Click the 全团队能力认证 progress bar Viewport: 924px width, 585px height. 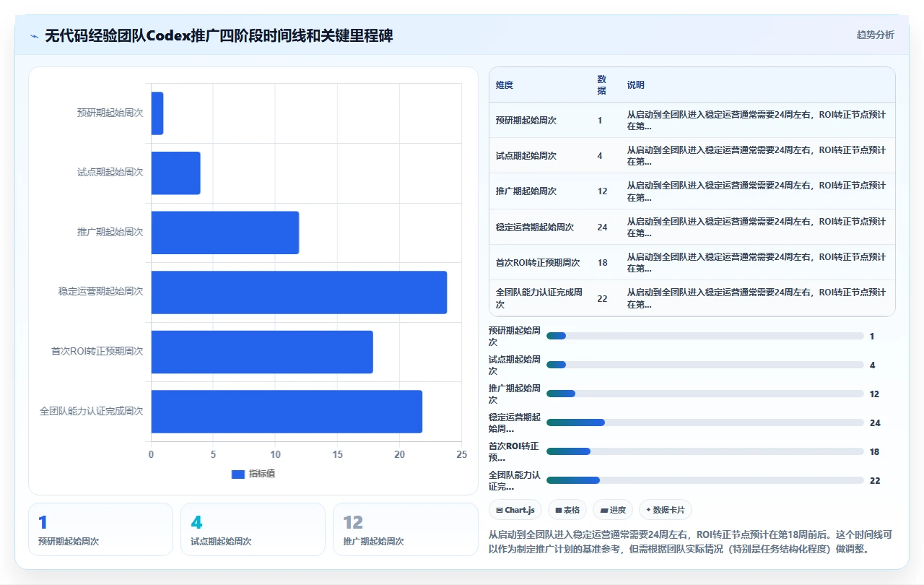coord(705,480)
